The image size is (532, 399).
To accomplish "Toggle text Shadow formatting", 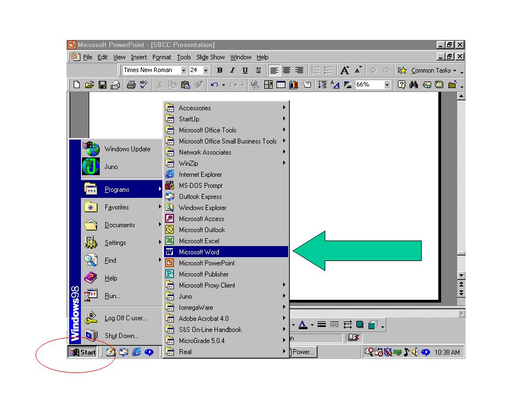I will (x=258, y=70).
